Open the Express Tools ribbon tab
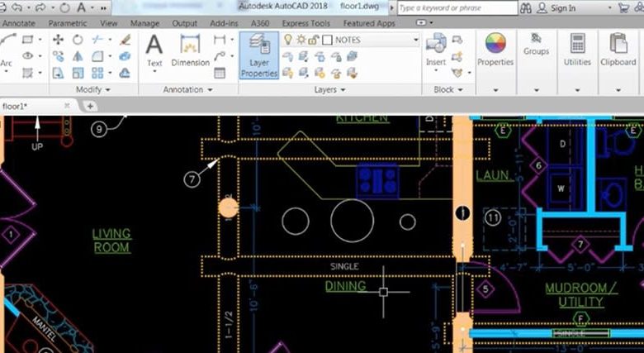 305,24
